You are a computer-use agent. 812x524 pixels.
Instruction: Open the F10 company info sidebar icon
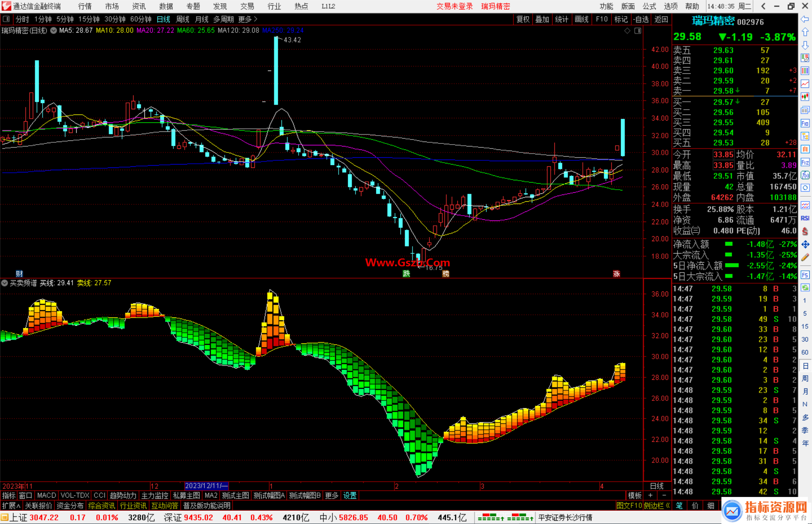[x=805, y=123]
